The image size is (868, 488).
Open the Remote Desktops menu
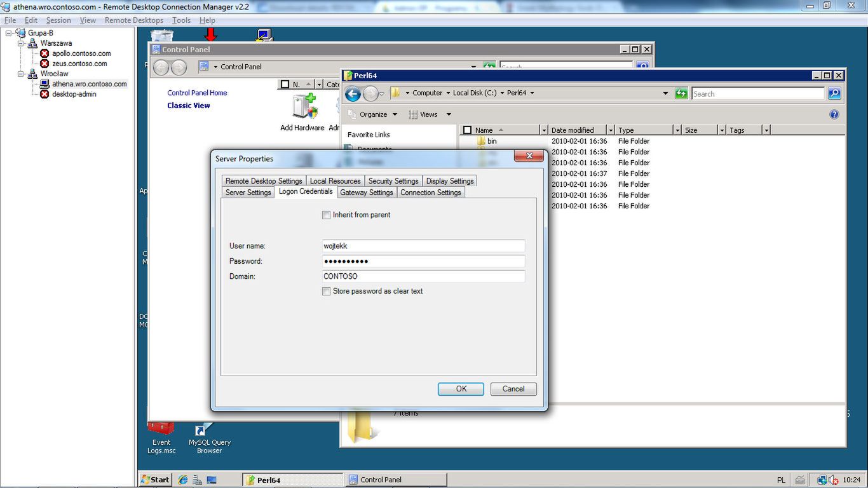pyautogui.click(x=134, y=20)
